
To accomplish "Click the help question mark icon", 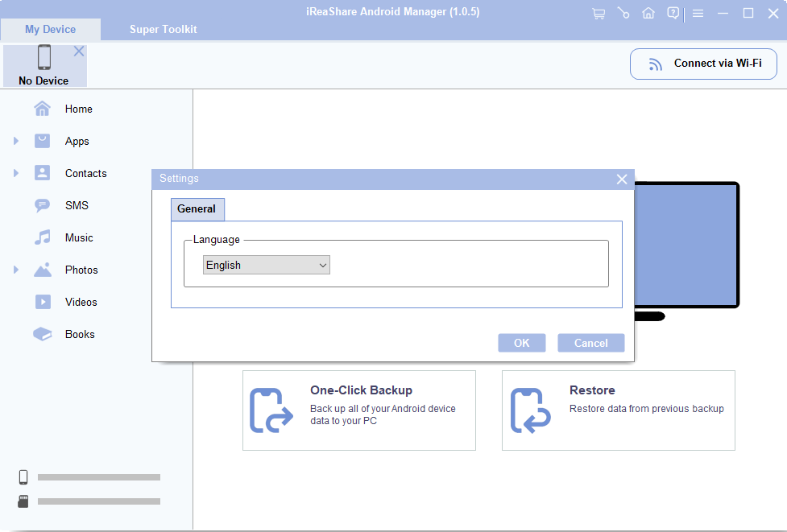I will [673, 14].
